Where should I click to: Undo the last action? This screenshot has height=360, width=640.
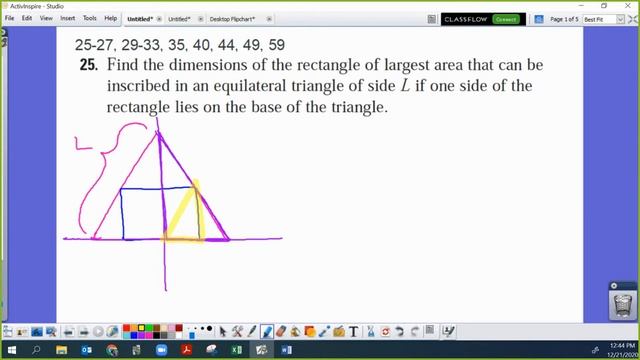click(x=400, y=331)
